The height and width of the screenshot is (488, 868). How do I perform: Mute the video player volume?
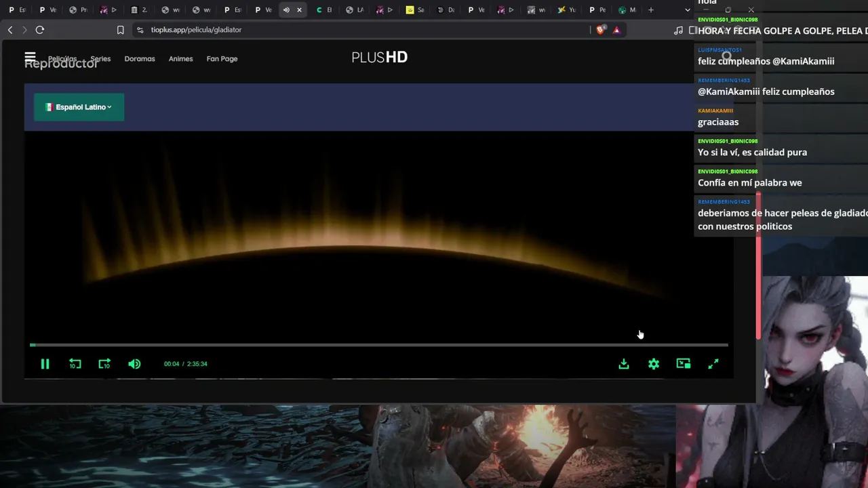point(134,364)
